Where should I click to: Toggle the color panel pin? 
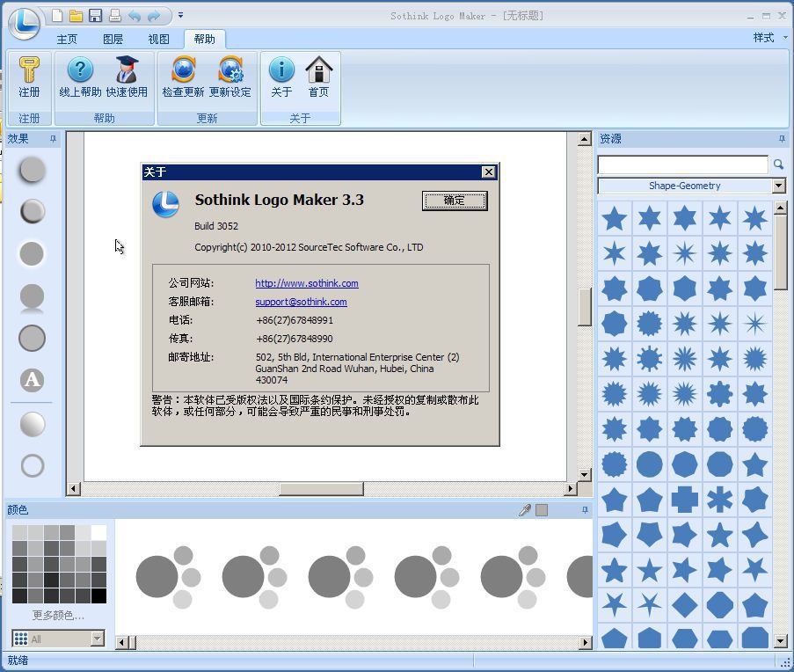585,510
